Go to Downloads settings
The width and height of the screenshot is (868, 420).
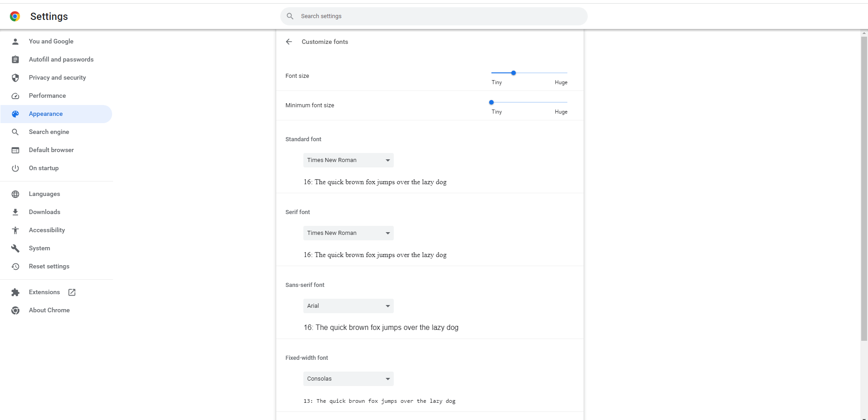coord(57,212)
